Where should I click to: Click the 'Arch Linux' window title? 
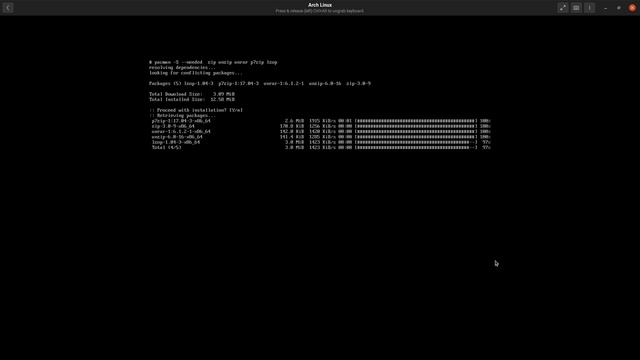pyautogui.click(x=320, y=5)
